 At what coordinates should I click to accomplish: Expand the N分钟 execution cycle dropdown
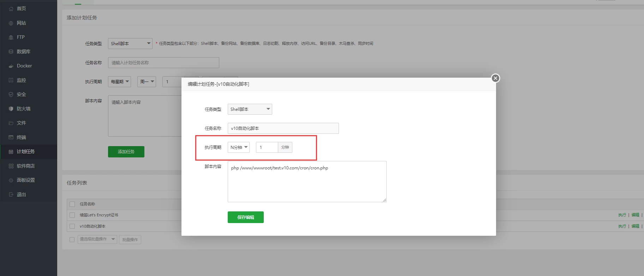click(x=239, y=147)
